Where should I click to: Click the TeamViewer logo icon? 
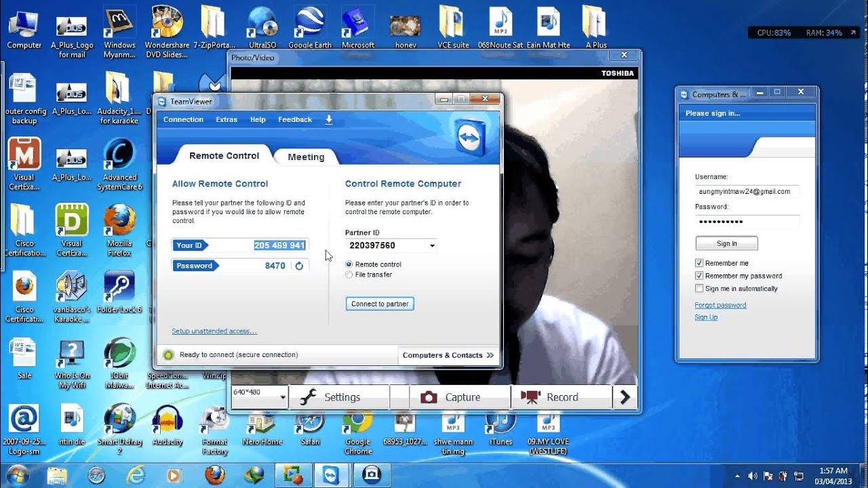pos(469,138)
